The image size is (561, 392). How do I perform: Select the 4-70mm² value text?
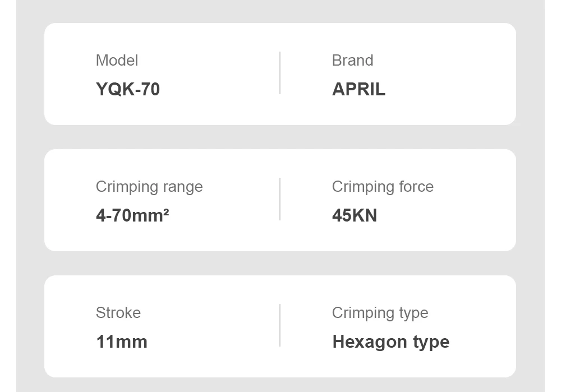[x=132, y=215]
